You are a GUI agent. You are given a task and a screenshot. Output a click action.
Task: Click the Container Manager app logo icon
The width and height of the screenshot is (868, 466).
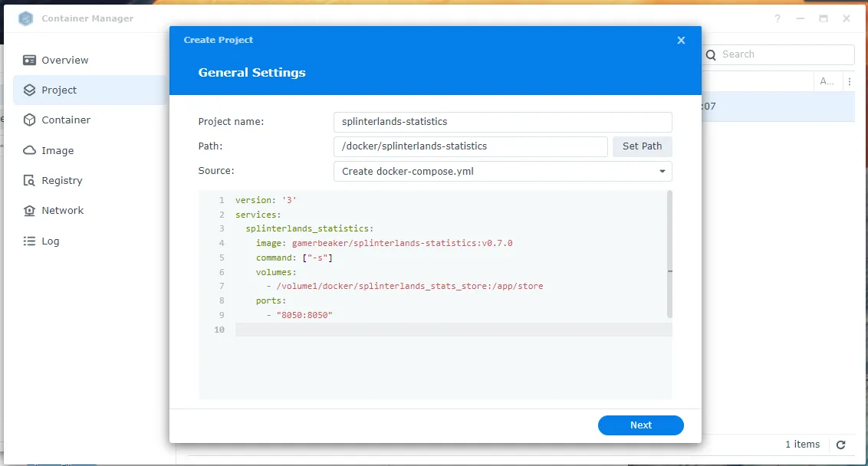[25, 18]
